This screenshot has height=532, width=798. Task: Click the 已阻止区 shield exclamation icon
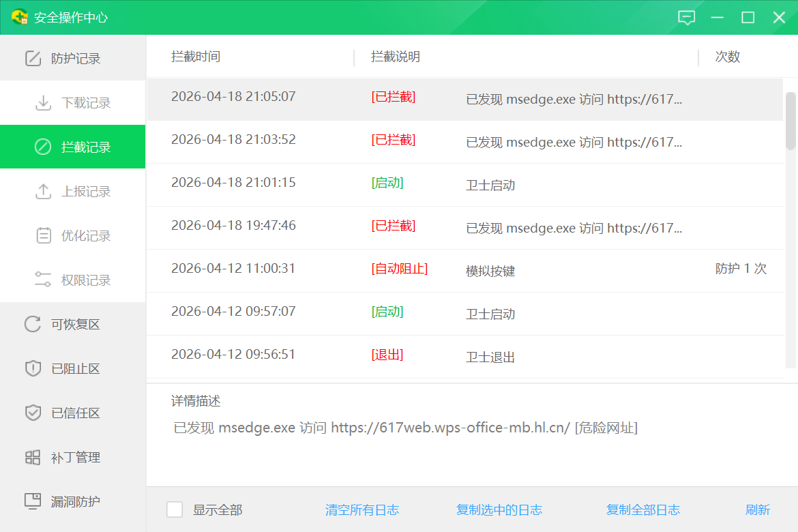[33, 368]
